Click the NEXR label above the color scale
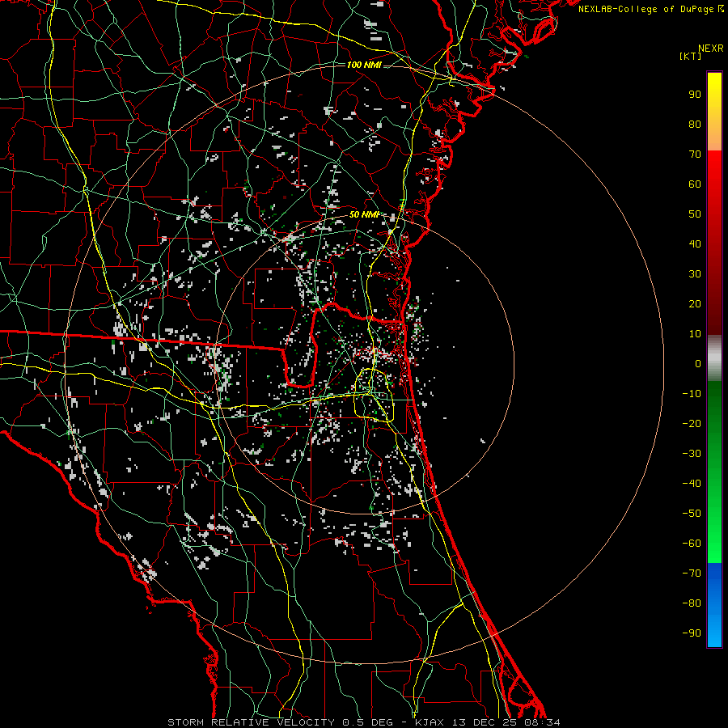728x728 pixels. pyautogui.click(x=709, y=48)
